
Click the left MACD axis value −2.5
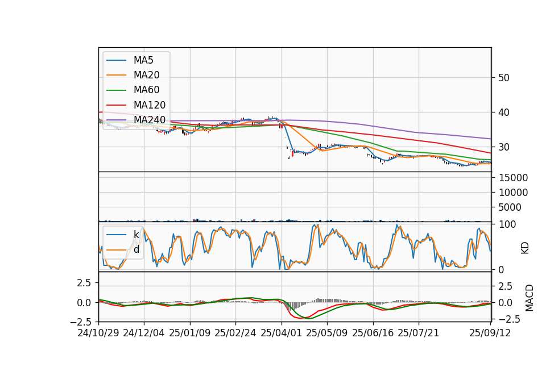point(81,323)
